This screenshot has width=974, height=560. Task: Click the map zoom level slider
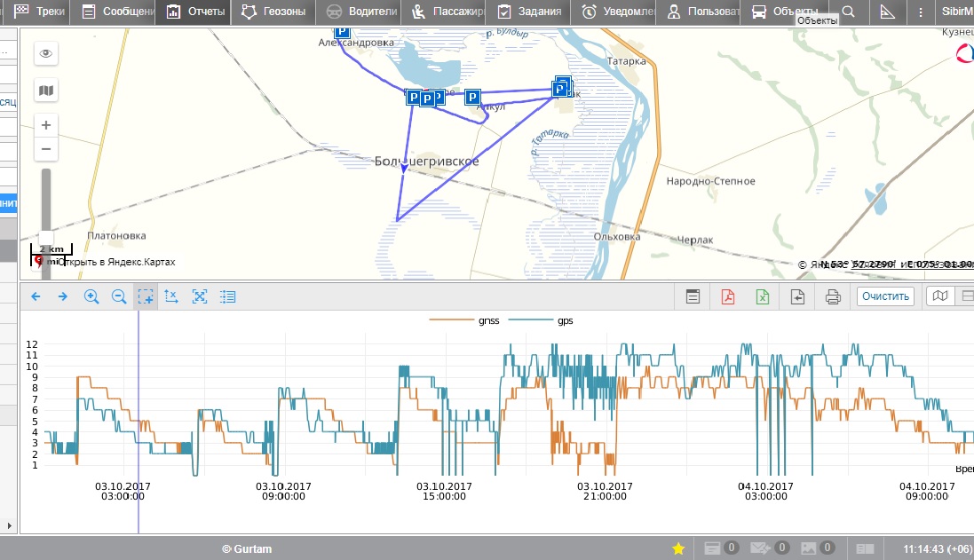tap(46, 204)
